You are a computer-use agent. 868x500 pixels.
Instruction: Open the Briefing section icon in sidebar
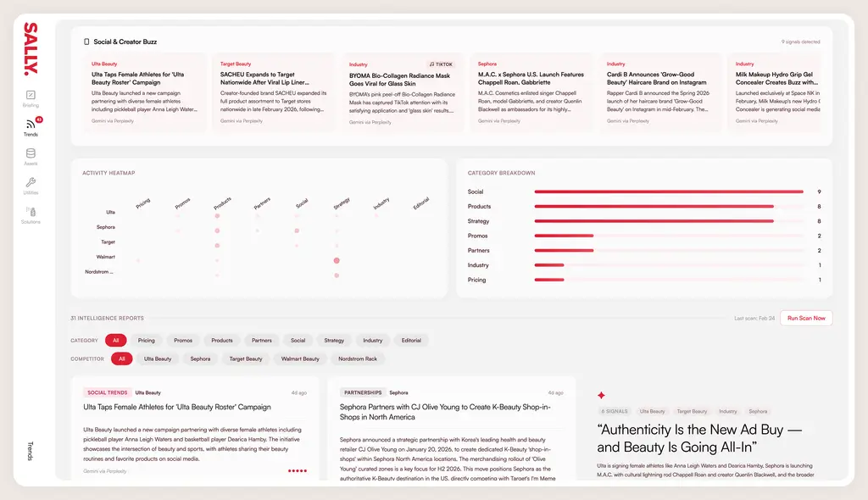point(31,95)
